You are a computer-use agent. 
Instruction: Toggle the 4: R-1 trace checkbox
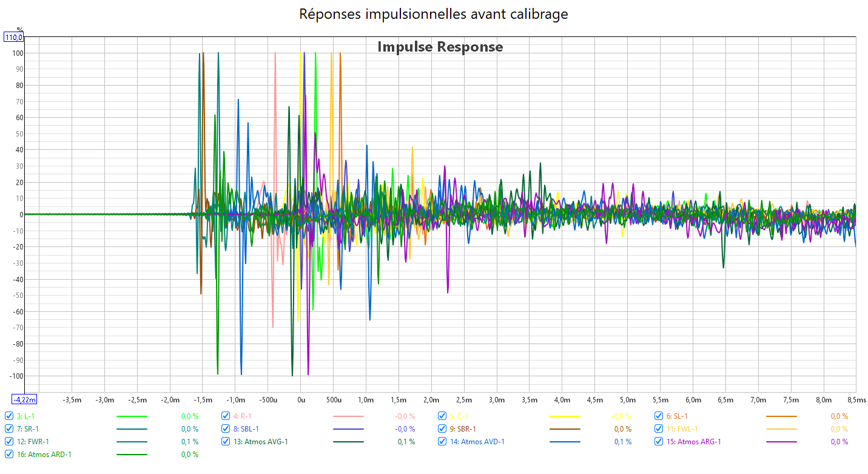[226, 416]
